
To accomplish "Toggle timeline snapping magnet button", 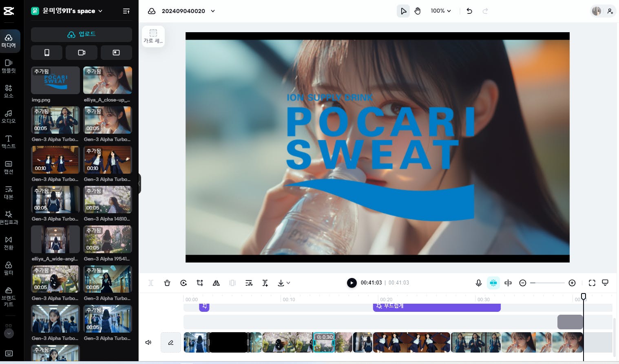I will [x=493, y=283].
